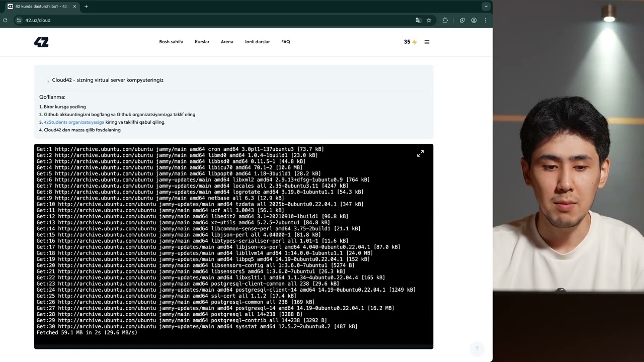Image resolution: width=644 pixels, height=362 pixels.
Task: Open a new tab with the plus button
Action: 86,7
